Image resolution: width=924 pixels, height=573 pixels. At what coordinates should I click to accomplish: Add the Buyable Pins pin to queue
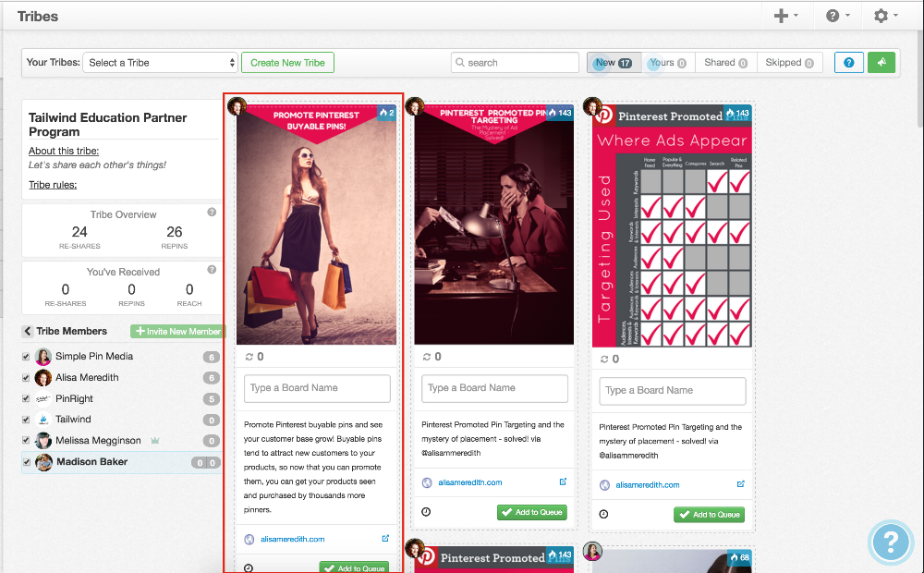click(355, 567)
